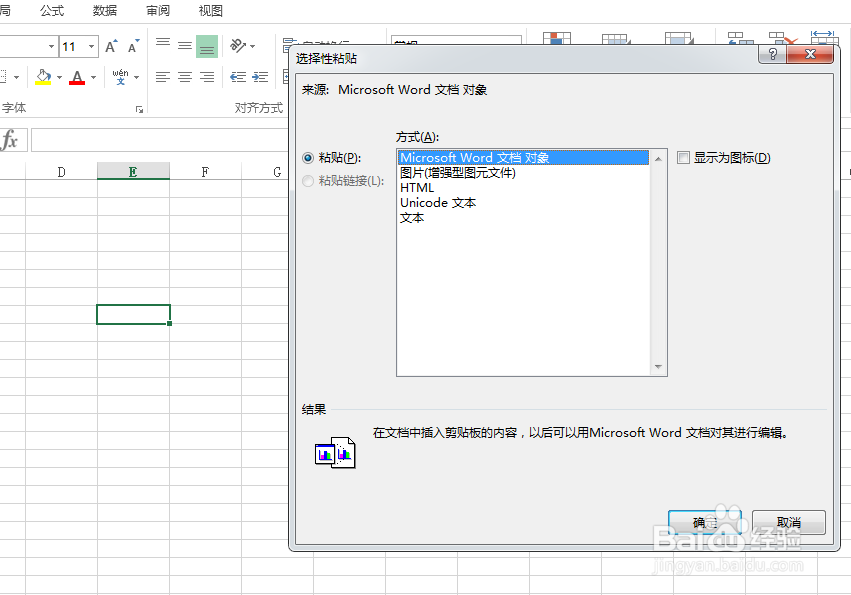Viewport: 851px width, 595px height.
Task: Apply the red font color A
Action: pos(77,77)
